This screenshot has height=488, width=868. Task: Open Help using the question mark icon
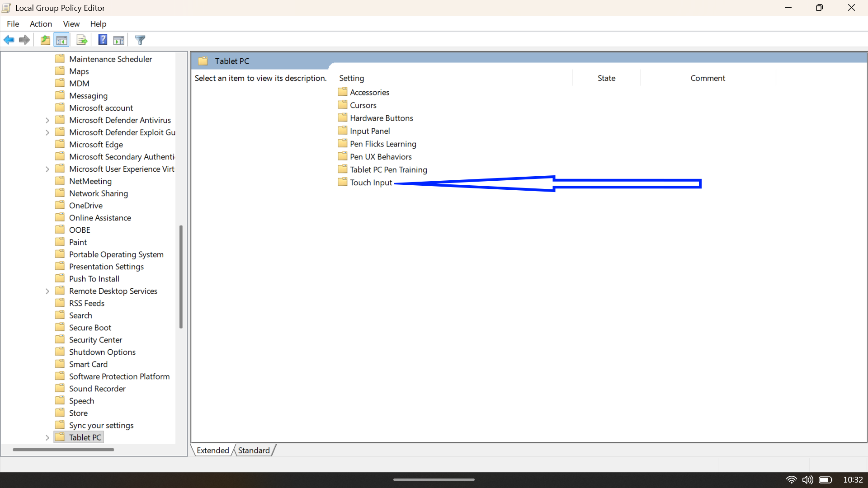pyautogui.click(x=102, y=40)
